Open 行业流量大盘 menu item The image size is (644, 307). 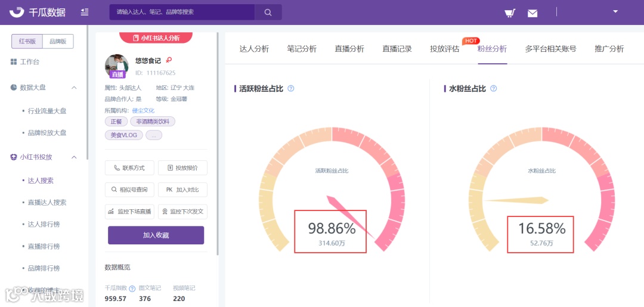click(47, 111)
